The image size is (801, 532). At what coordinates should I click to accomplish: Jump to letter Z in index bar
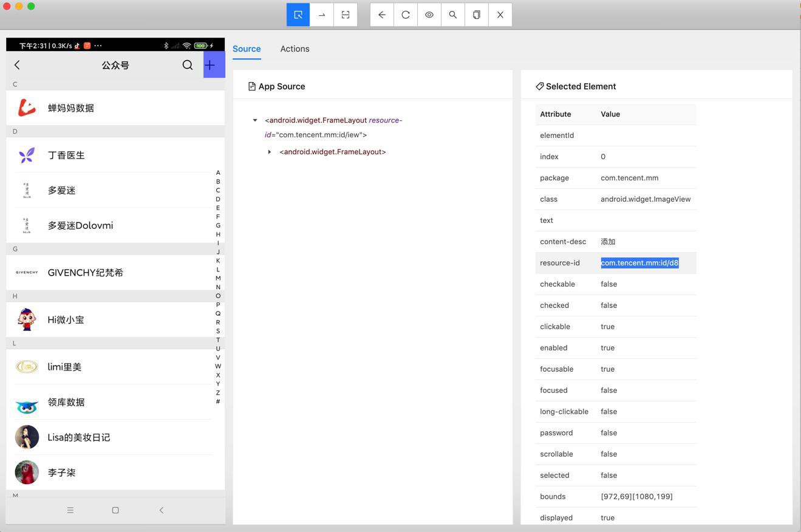[x=218, y=393]
